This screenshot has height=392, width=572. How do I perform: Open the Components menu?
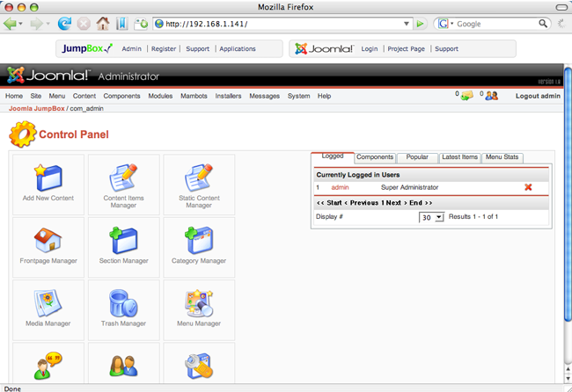121,96
